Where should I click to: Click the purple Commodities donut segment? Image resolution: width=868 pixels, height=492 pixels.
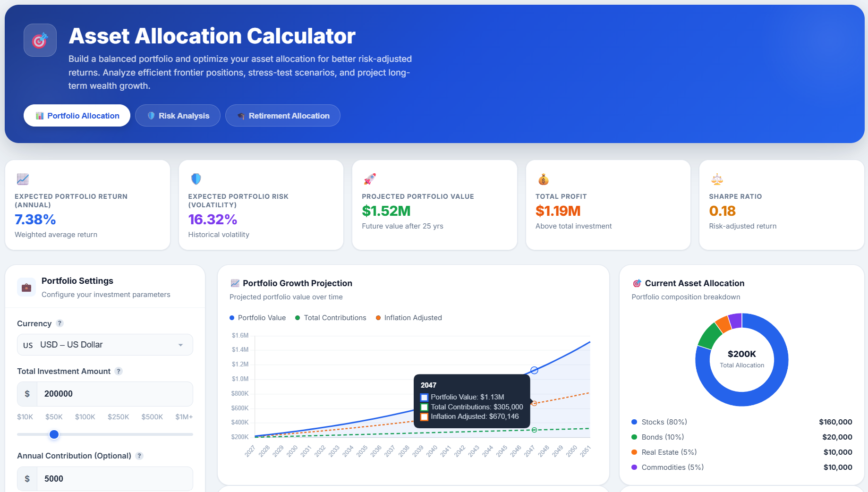[x=735, y=321]
